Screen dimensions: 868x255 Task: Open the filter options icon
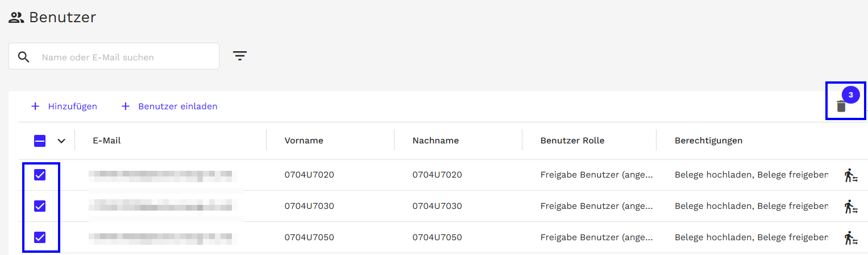pos(240,56)
